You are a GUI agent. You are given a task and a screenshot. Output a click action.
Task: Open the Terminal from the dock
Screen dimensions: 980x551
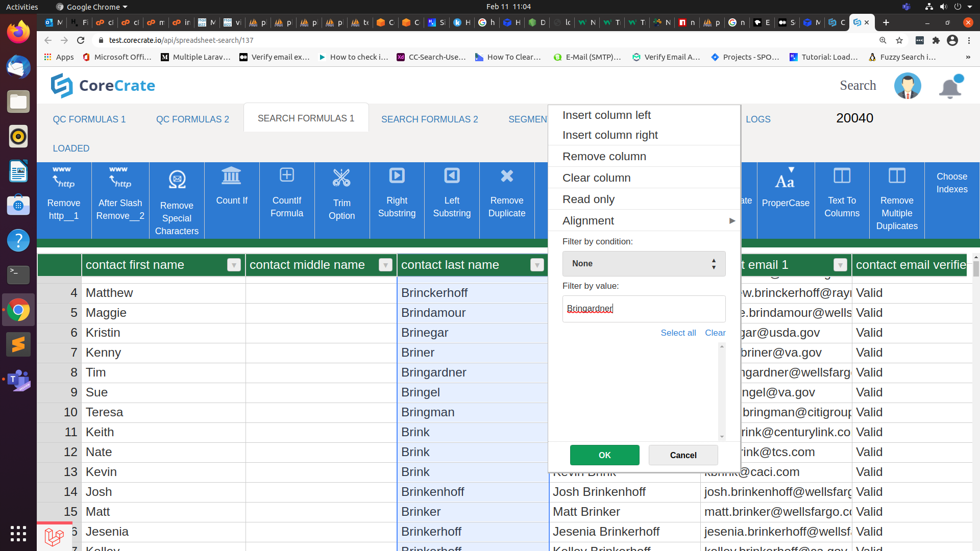pos(18,275)
